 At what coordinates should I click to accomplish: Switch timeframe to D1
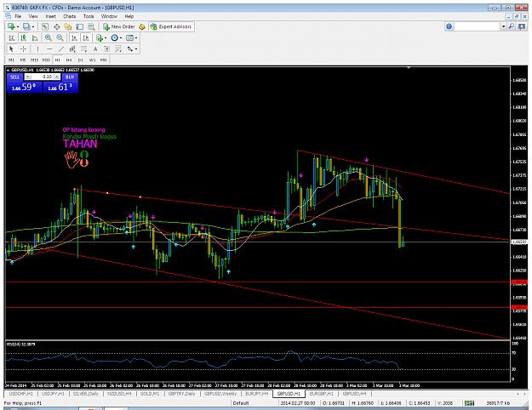(80, 60)
